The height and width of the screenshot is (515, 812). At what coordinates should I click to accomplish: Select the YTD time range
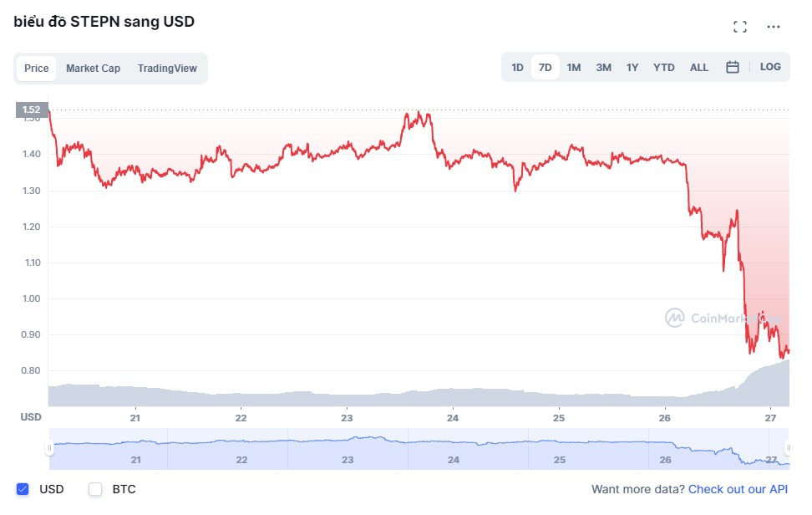pyautogui.click(x=664, y=68)
